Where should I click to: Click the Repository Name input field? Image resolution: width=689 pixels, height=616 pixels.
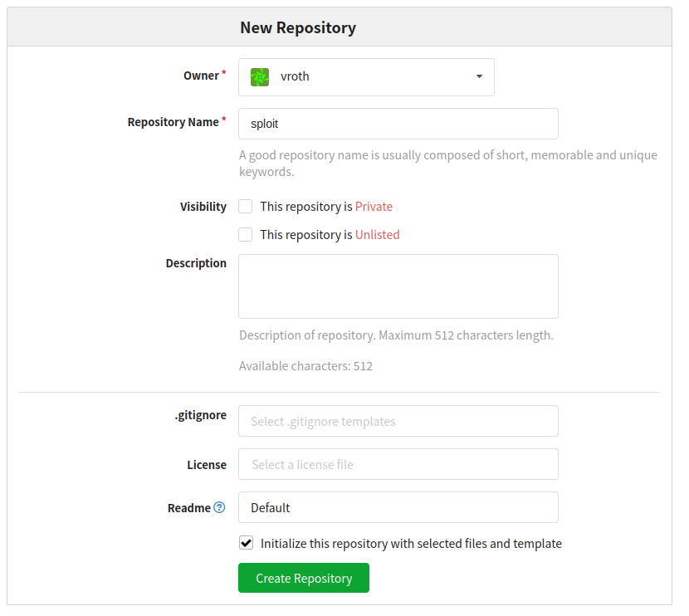[398, 124]
